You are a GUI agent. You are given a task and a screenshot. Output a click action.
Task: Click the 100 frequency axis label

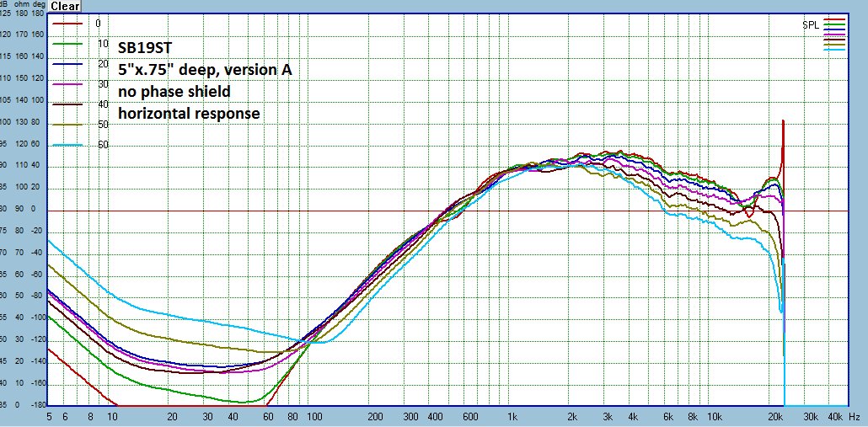tap(313, 417)
